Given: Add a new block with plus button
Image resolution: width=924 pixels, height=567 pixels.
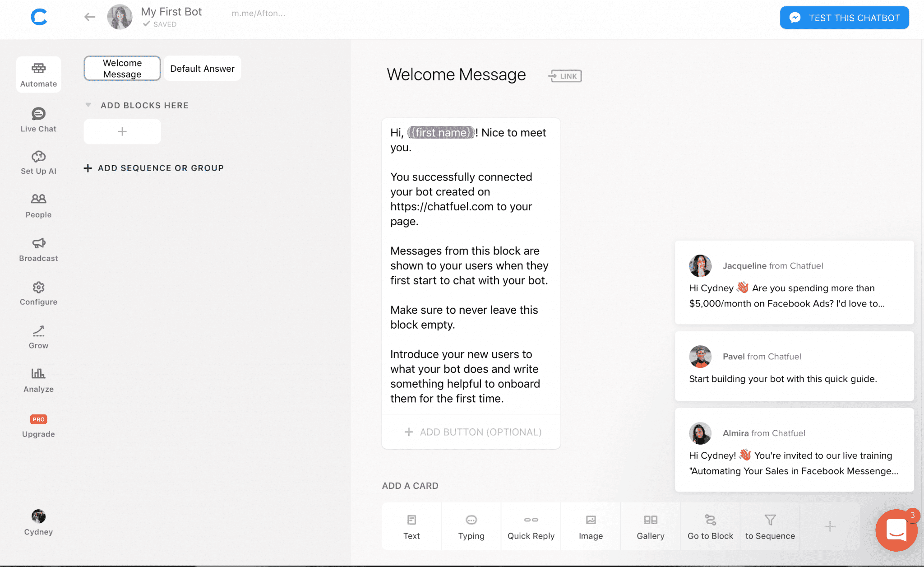Looking at the screenshot, I should [122, 131].
